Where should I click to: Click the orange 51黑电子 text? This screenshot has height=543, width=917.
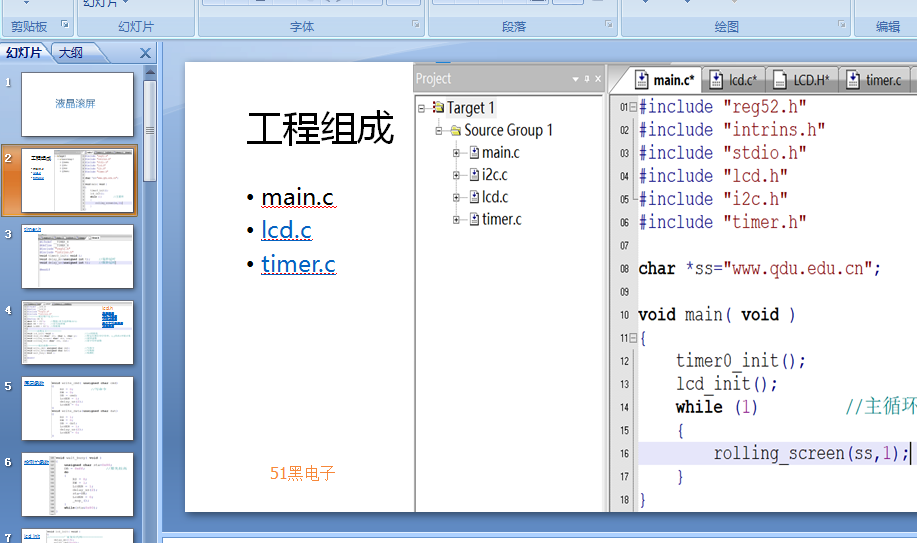point(302,473)
